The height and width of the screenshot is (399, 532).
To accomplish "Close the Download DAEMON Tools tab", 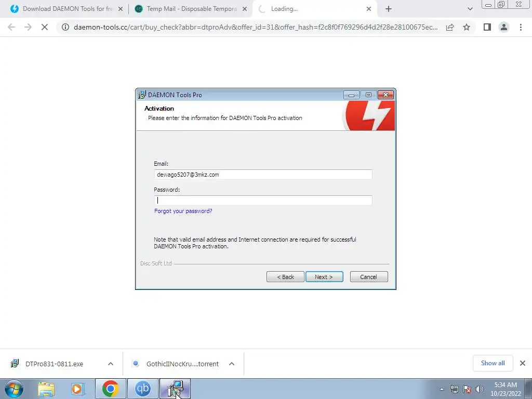I will (121, 9).
